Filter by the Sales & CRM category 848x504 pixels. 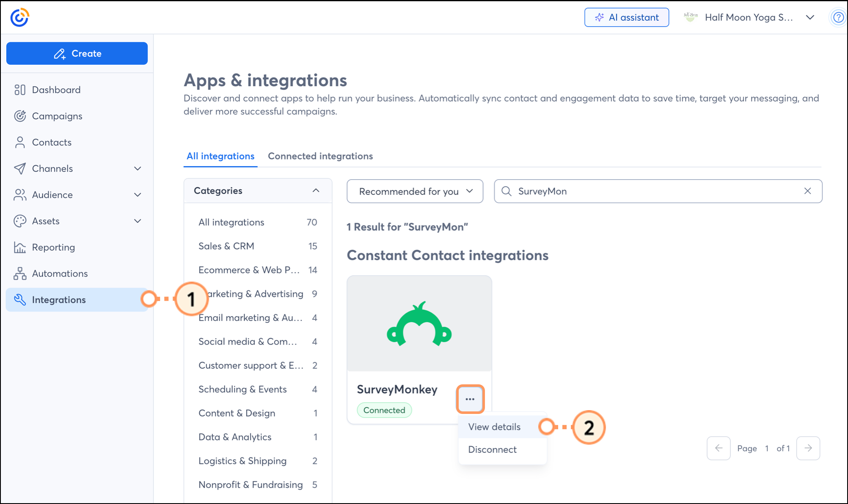[x=226, y=246]
